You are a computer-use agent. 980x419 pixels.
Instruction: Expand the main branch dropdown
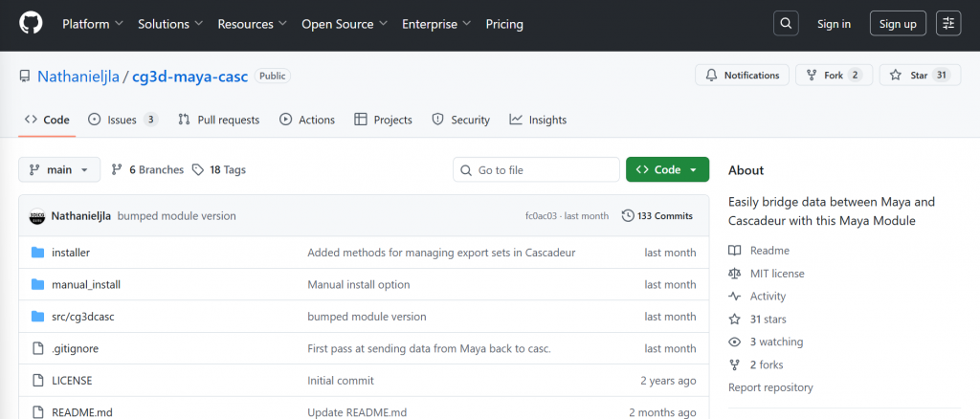[59, 170]
